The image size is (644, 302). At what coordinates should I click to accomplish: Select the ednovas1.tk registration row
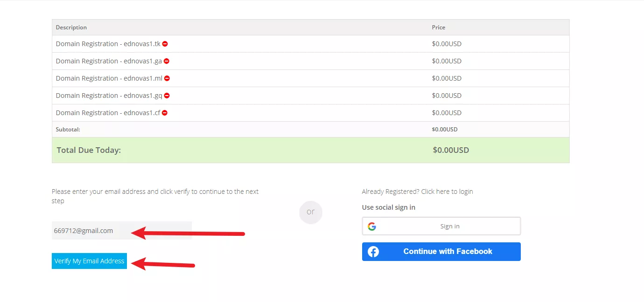pos(310,44)
